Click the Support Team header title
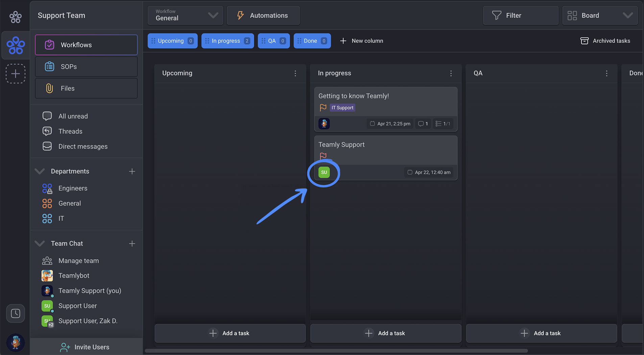 point(62,15)
